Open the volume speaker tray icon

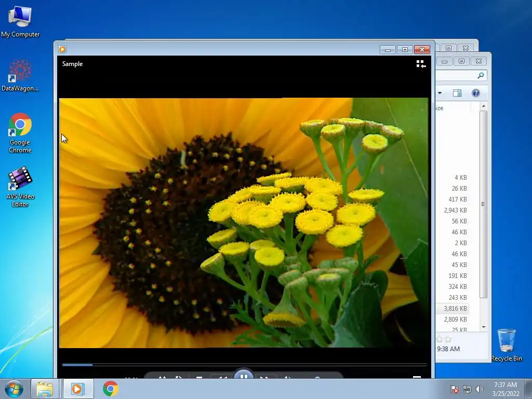479,389
